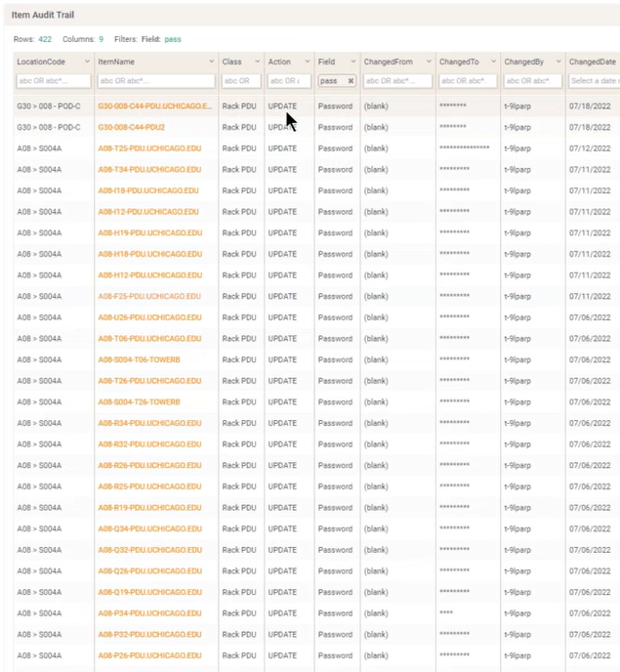Screen dimensions: 620x672
Task: Open the ChangedDate 'Select a date' filter
Action: point(594,80)
